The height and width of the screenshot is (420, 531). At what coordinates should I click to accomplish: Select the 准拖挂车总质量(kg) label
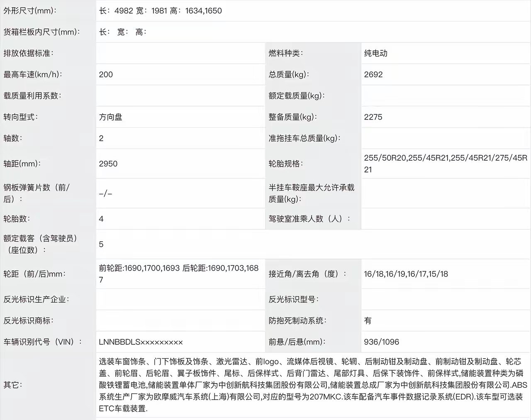(304, 138)
